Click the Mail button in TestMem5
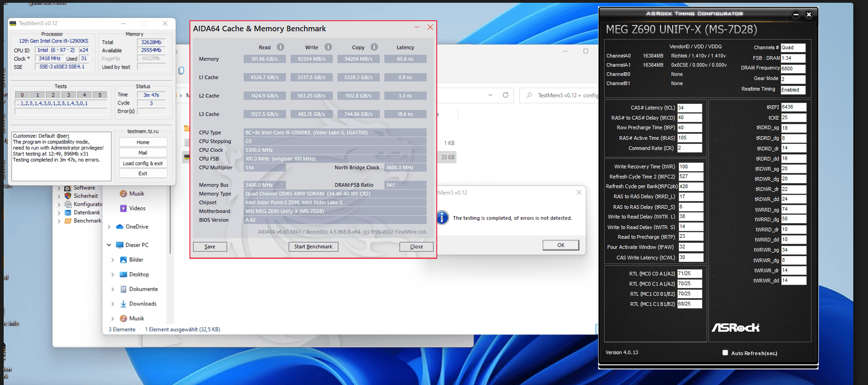 (x=143, y=153)
